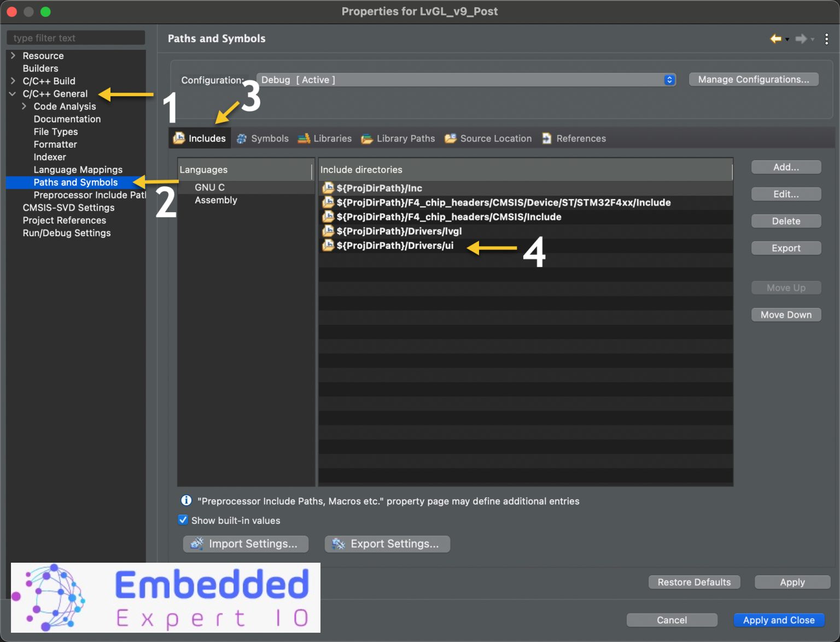Open the view menu via vertical ellipsis icon
This screenshot has height=642, width=840.
coord(827,38)
